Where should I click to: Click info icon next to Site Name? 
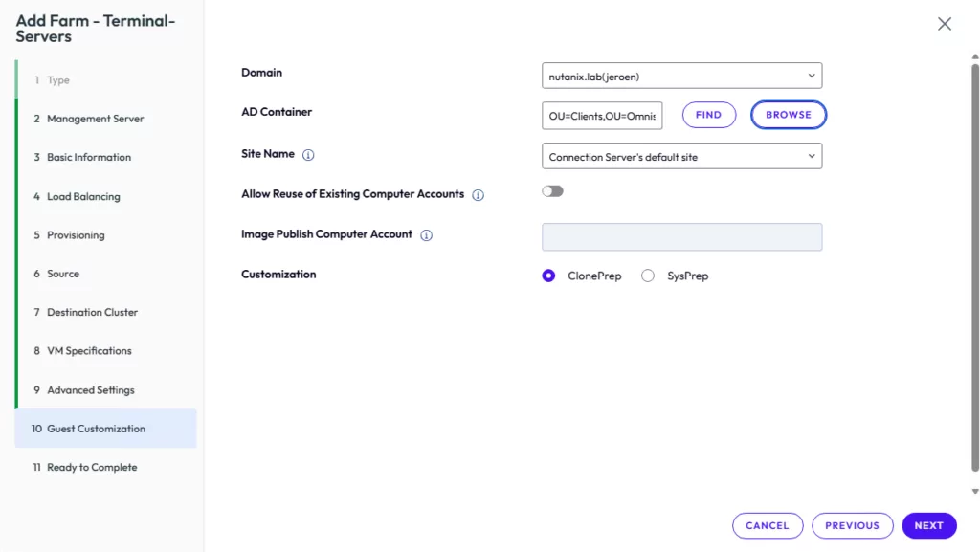(x=308, y=155)
